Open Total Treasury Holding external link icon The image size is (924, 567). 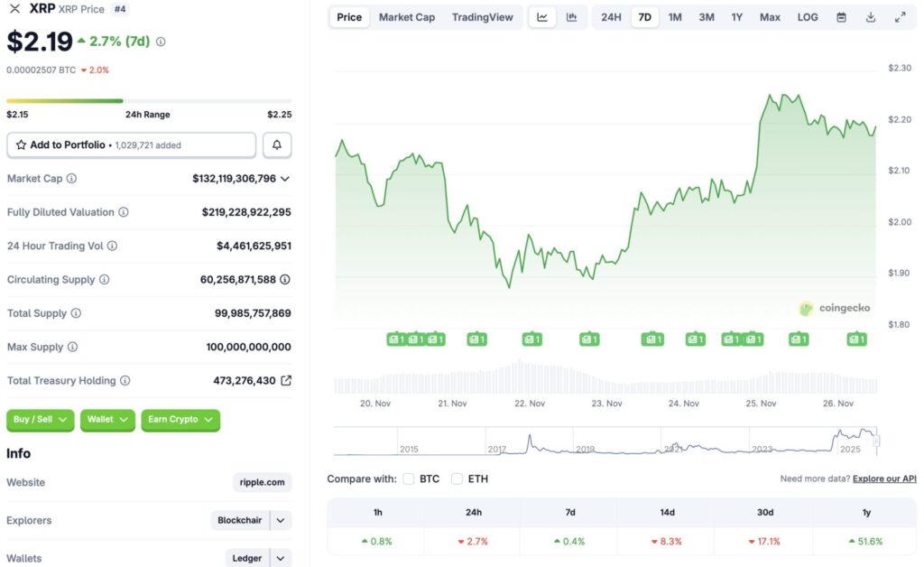(x=287, y=380)
